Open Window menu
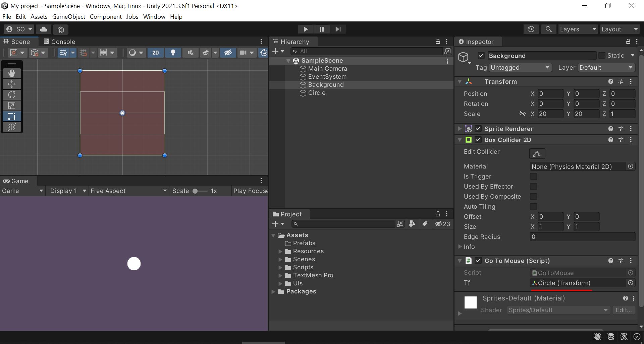The width and height of the screenshot is (644, 344). 154,17
